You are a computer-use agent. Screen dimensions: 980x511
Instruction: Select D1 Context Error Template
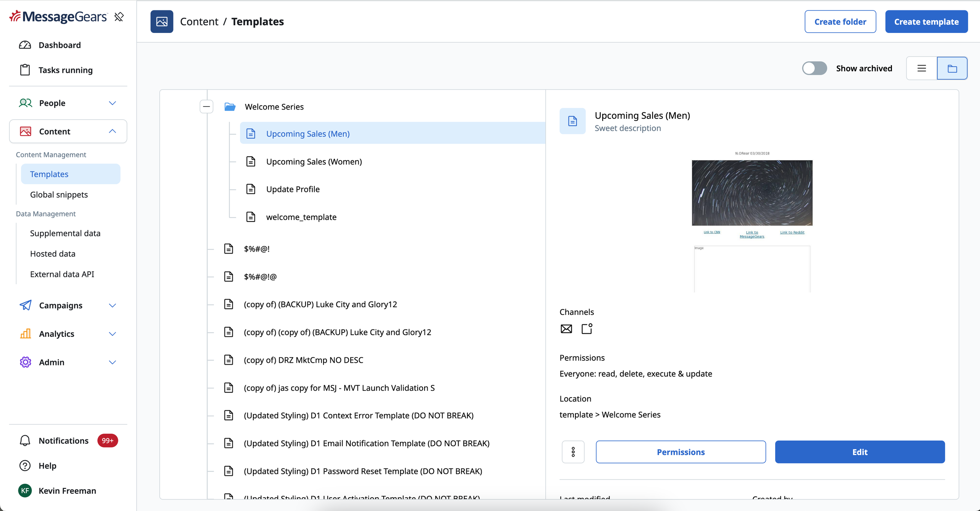tap(359, 415)
